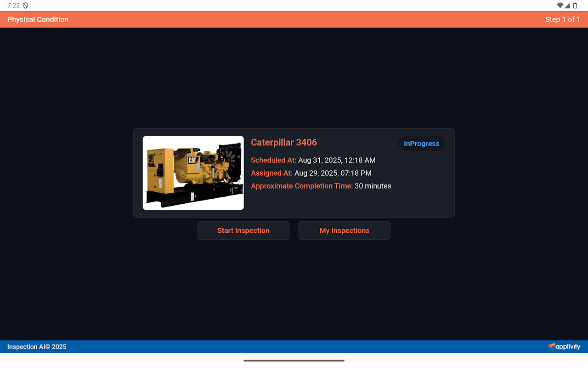
Task: Click the Caterpillar 3406 title
Action: (x=284, y=143)
